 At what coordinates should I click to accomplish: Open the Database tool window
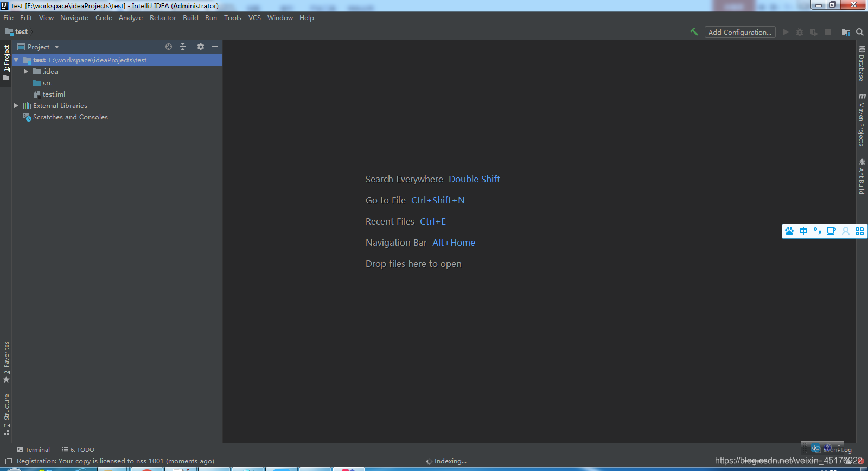(861, 63)
